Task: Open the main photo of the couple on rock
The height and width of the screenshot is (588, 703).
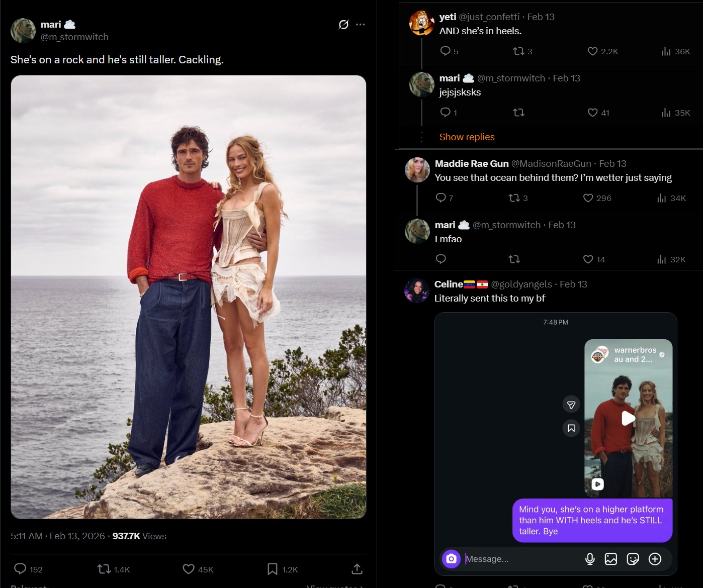Action: [189, 297]
